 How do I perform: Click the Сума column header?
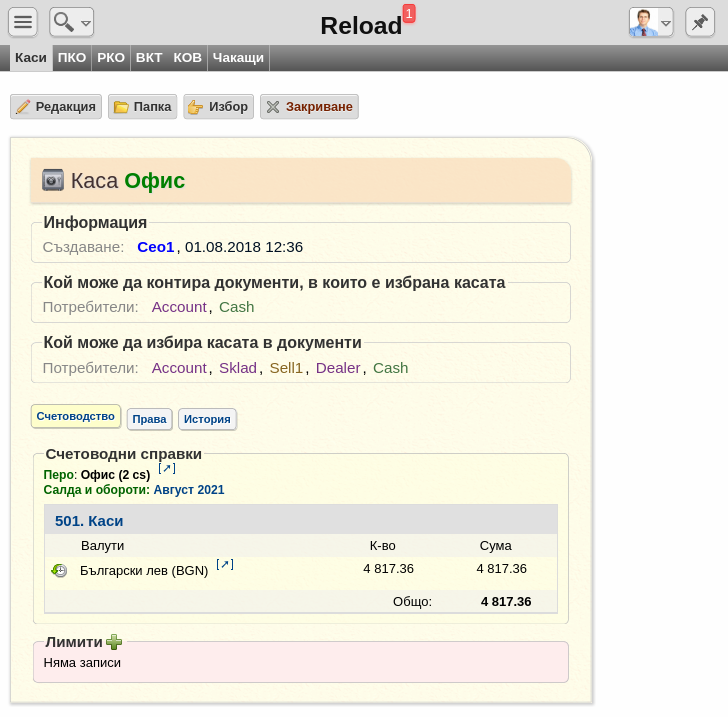click(x=495, y=546)
